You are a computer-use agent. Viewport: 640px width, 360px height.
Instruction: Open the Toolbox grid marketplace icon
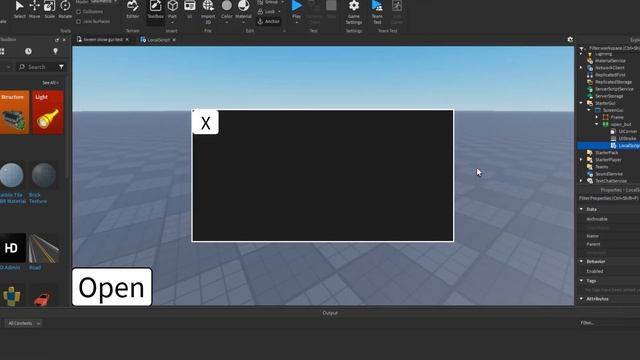click(x=2, y=51)
